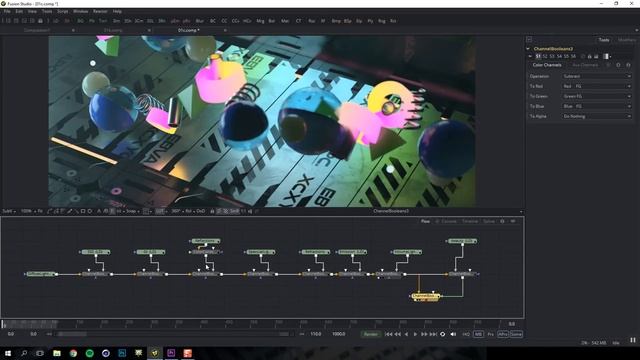Collapse the ChannelBooleans2 tool header
The image size is (640, 360).
[x=528, y=49]
